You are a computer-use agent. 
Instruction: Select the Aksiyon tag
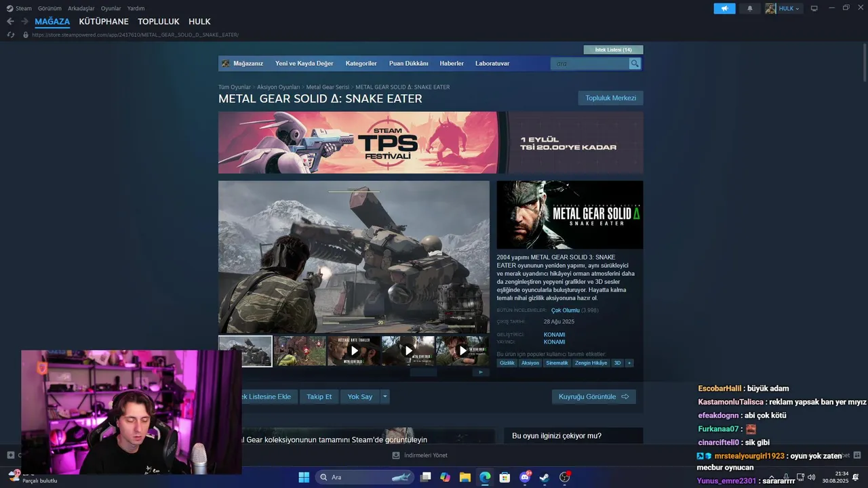click(x=530, y=363)
